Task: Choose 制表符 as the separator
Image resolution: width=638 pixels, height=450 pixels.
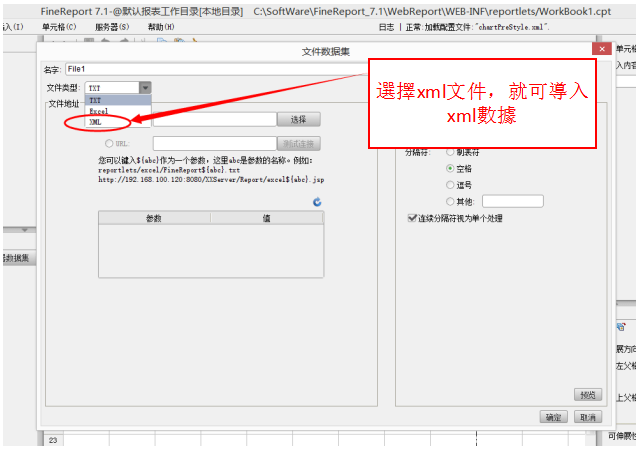Action: pos(450,152)
